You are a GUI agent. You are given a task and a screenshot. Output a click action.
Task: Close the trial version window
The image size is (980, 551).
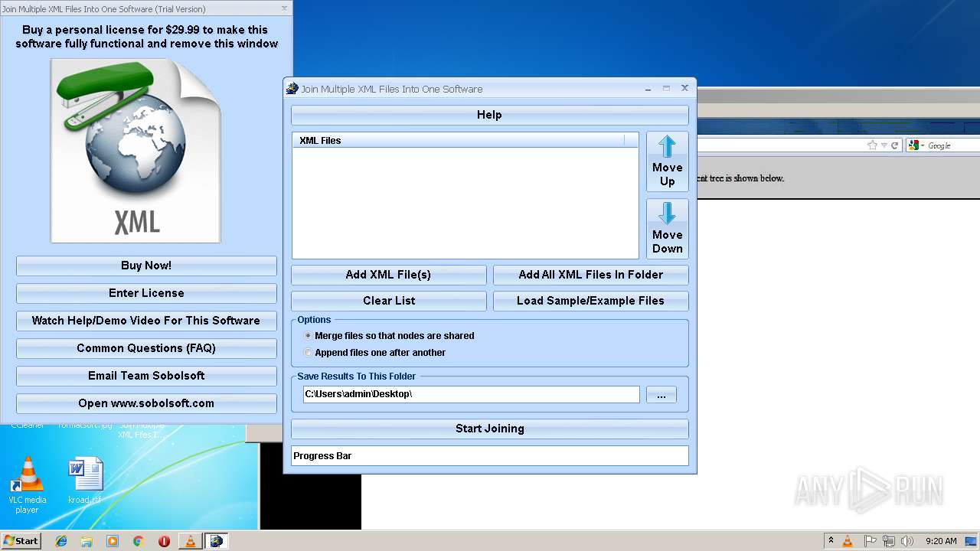tap(285, 8)
